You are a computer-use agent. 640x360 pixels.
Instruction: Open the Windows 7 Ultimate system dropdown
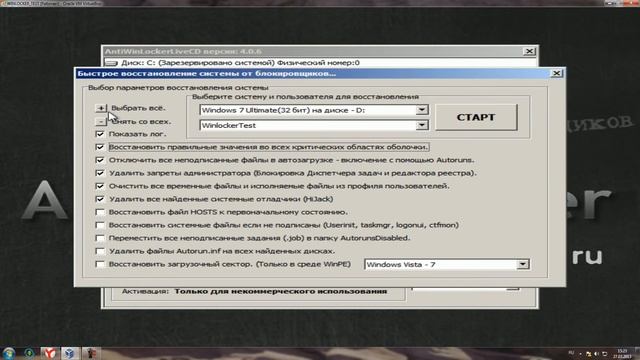click(x=422, y=110)
